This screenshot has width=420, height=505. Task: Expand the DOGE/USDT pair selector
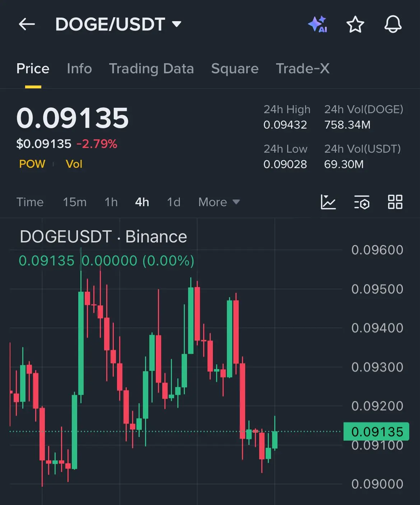tap(118, 24)
